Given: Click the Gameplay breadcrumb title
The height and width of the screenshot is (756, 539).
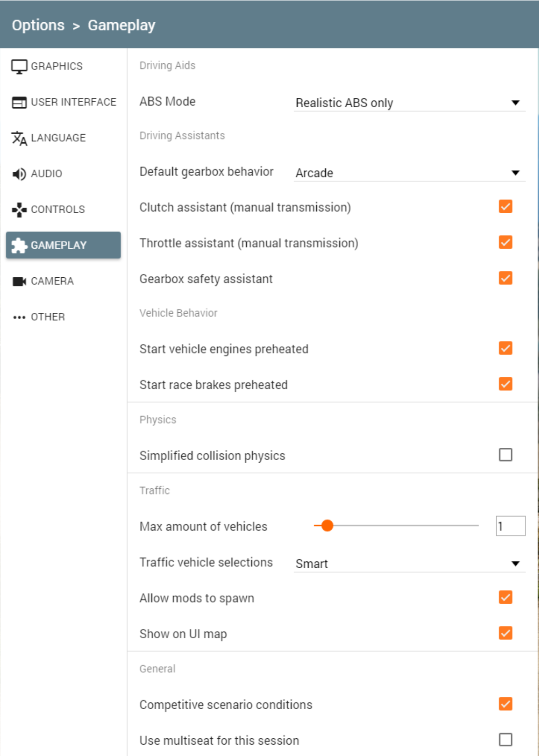Looking at the screenshot, I should coord(121,25).
